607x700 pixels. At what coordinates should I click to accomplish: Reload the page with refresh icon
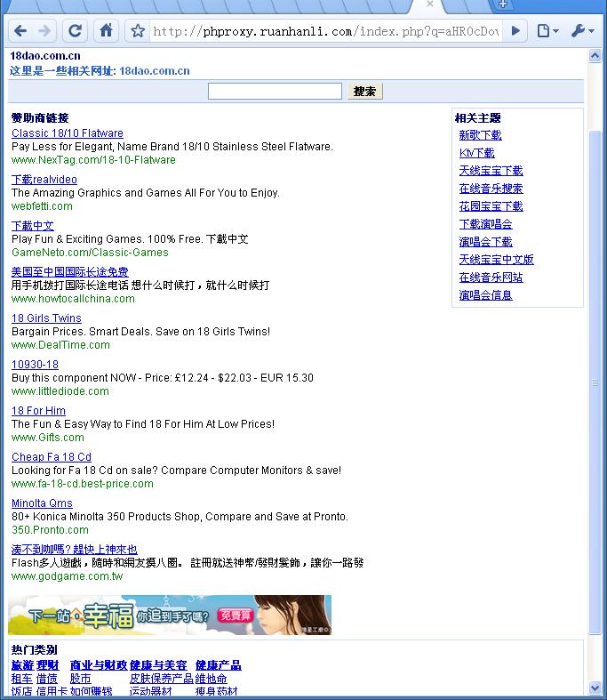(x=75, y=31)
